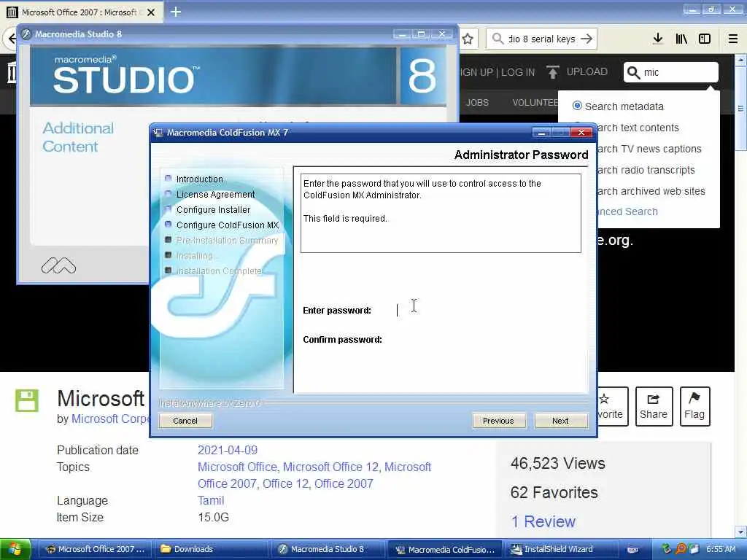747x560 pixels.
Task: Click the Favorite star button
Action: (613, 406)
